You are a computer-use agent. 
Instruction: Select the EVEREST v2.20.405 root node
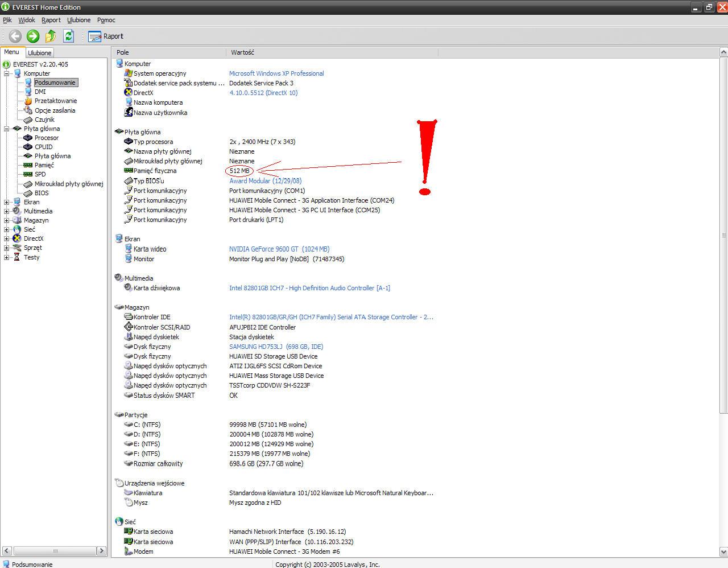point(40,64)
